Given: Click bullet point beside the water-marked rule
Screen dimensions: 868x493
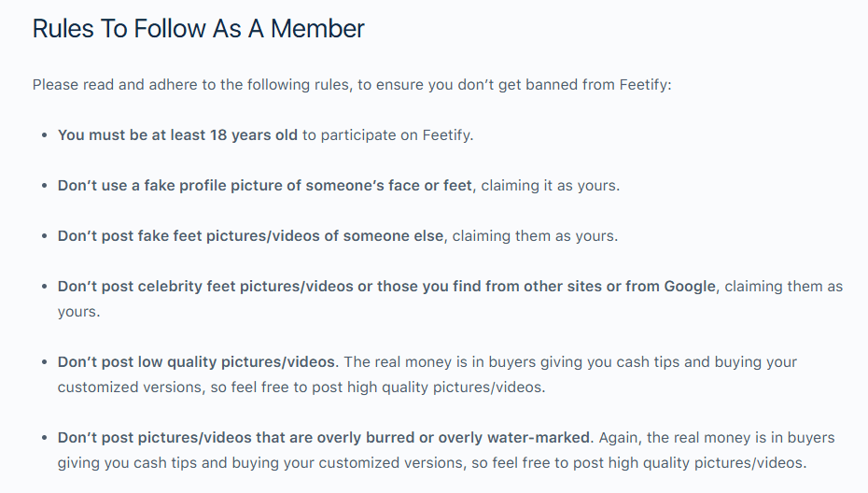Looking at the screenshot, I should coord(45,437).
